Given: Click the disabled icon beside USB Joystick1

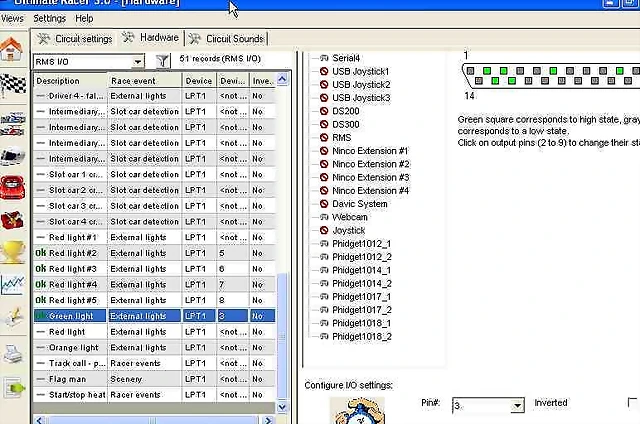Looking at the screenshot, I should coord(324,71).
